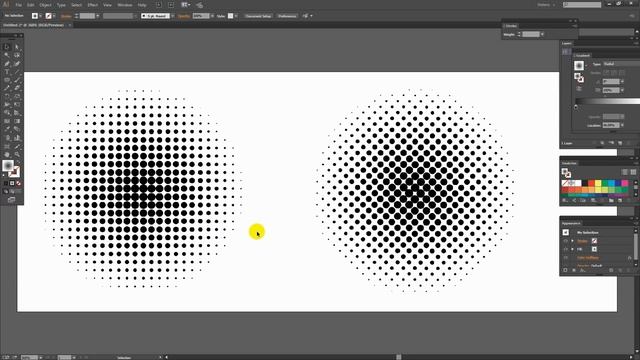Select the Paintbrush tool
Screen dimensions: 640x360
(x=17, y=80)
